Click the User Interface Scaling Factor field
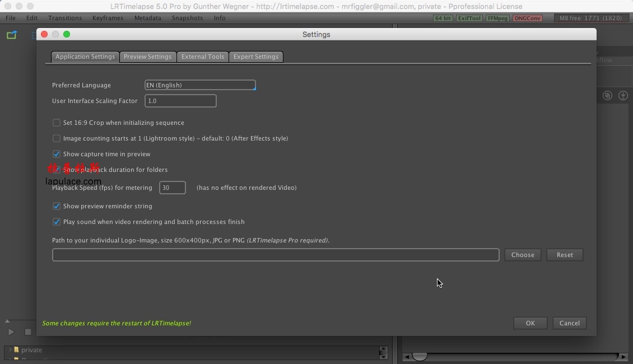 click(x=180, y=101)
